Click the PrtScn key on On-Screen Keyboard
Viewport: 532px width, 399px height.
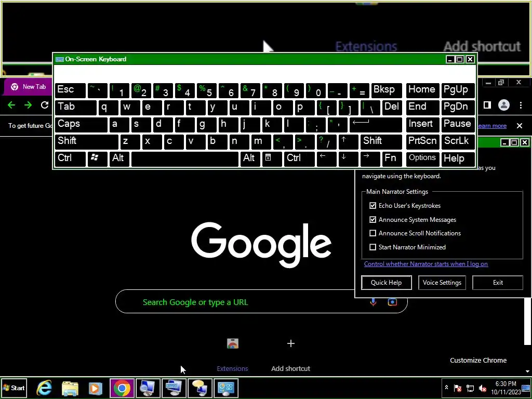422,142
